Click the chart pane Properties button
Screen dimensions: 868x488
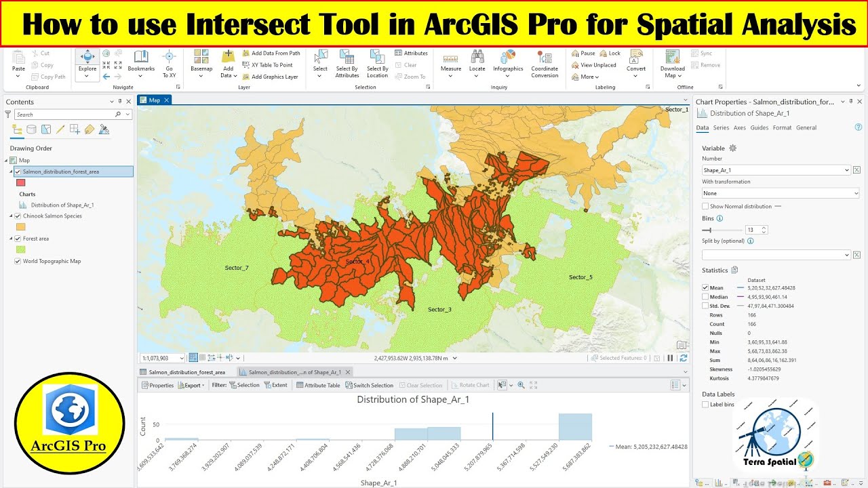click(x=157, y=385)
